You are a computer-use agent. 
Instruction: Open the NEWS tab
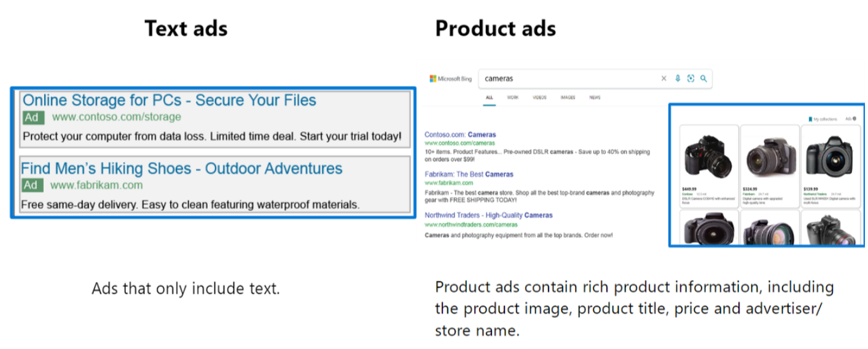pyautogui.click(x=595, y=98)
